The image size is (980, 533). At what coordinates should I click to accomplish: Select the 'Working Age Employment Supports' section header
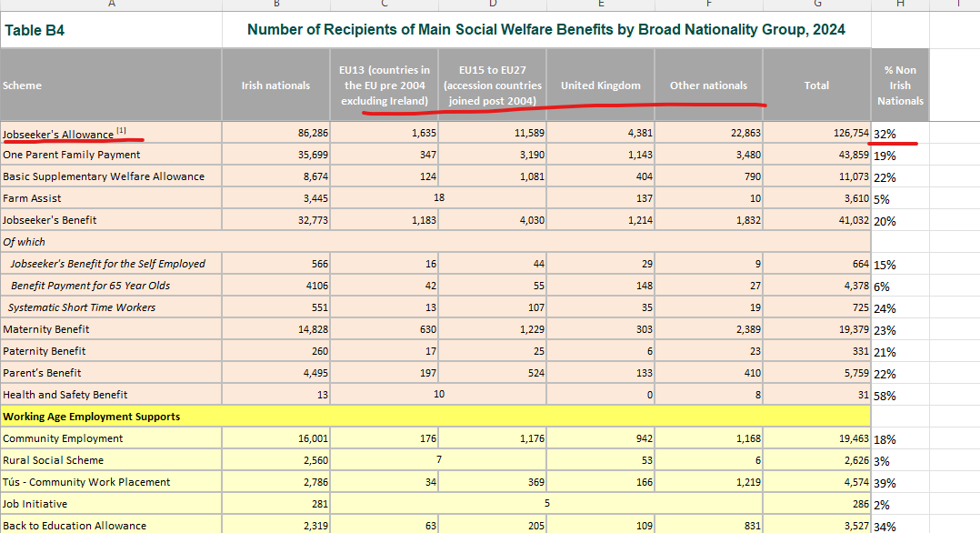pos(435,417)
